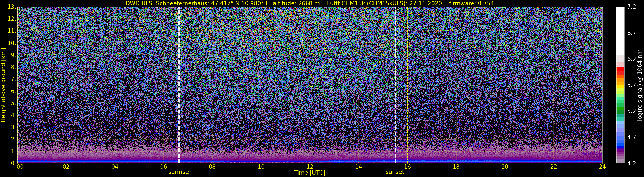644x177 pixels.
Task: Click the 'Time [UTC]' axis label
Action: coord(310,173)
